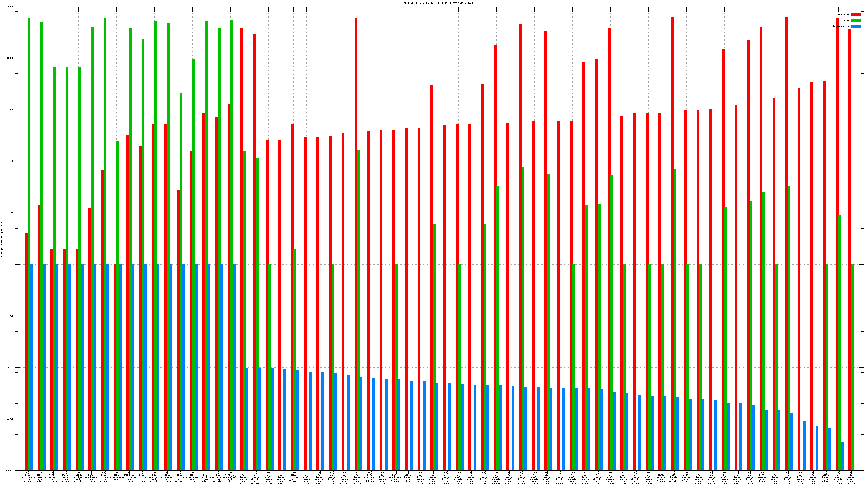Screen dimensions: 868x488
Task: Click the bl.spamcop.net origin x-axis label
Action: (154, 477)
